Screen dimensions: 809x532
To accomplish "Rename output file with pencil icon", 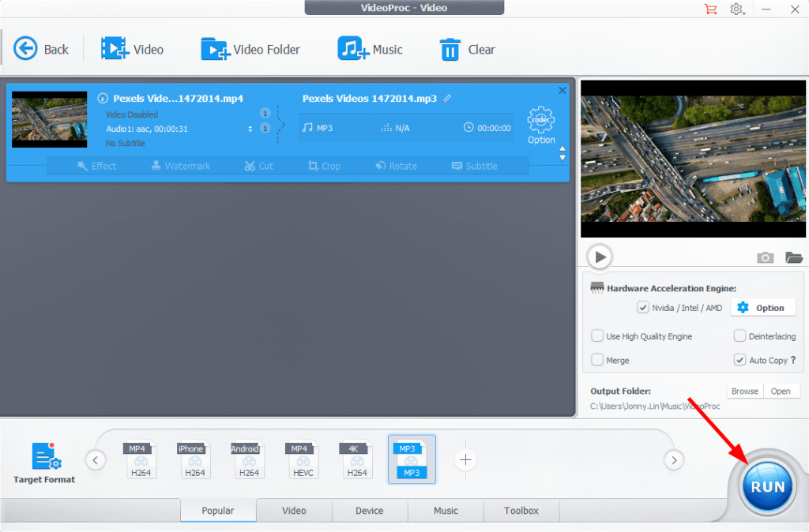I will (447, 98).
